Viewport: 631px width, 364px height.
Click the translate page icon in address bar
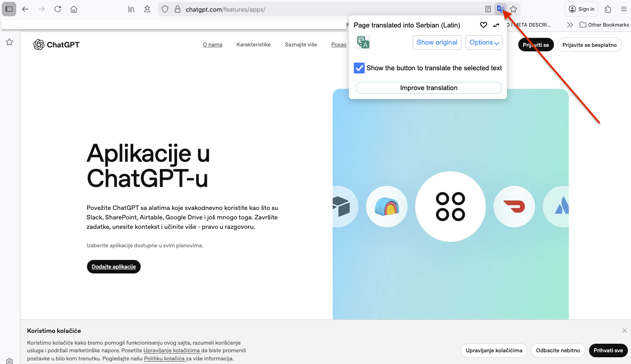(500, 9)
